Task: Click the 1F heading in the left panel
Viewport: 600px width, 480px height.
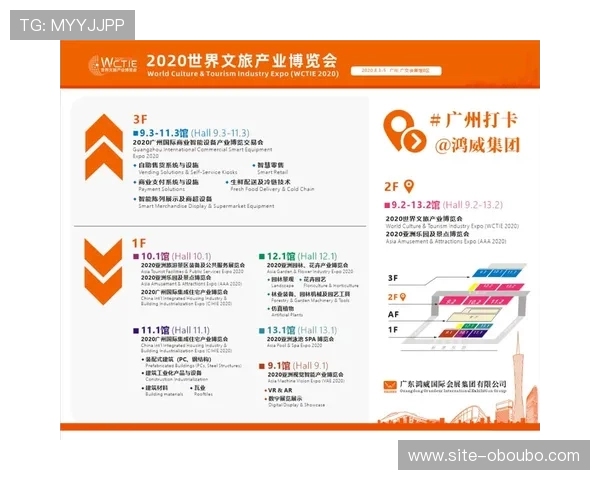Action: 139,243
